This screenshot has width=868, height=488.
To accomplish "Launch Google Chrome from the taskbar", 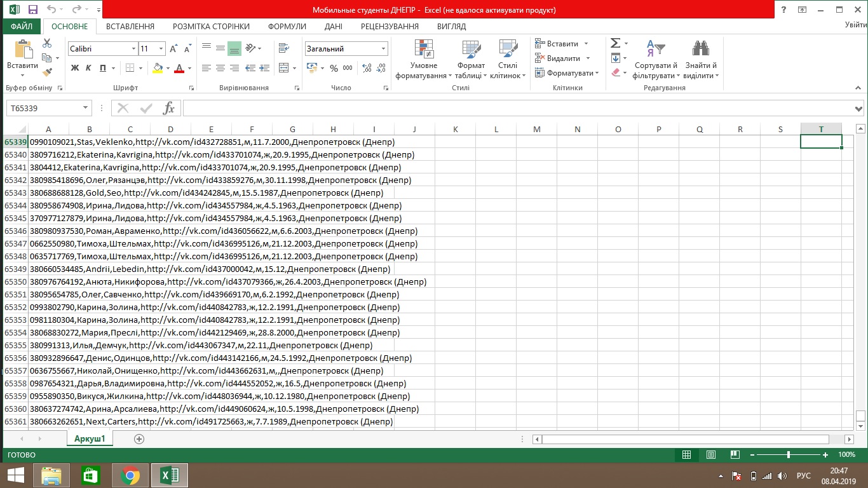I will click(130, 475).
